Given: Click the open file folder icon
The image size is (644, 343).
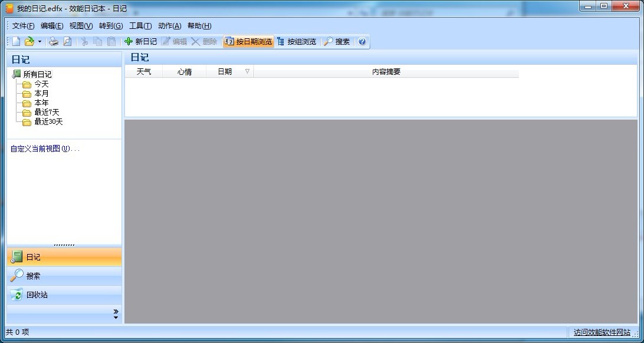Looking at the screenshot, I should [x=29, y=41].
